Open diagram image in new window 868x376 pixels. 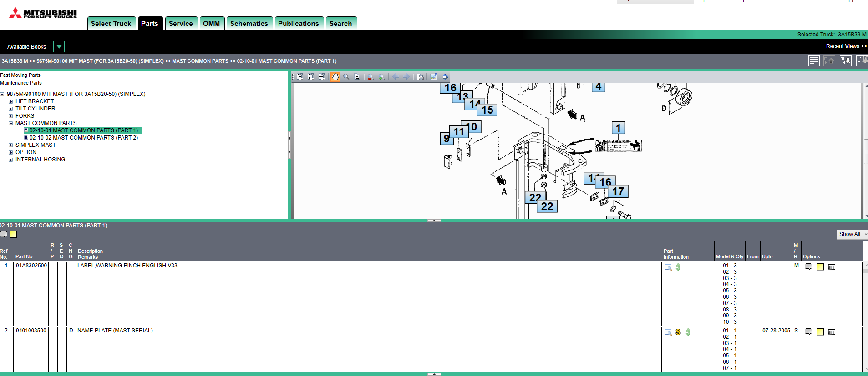434,77
